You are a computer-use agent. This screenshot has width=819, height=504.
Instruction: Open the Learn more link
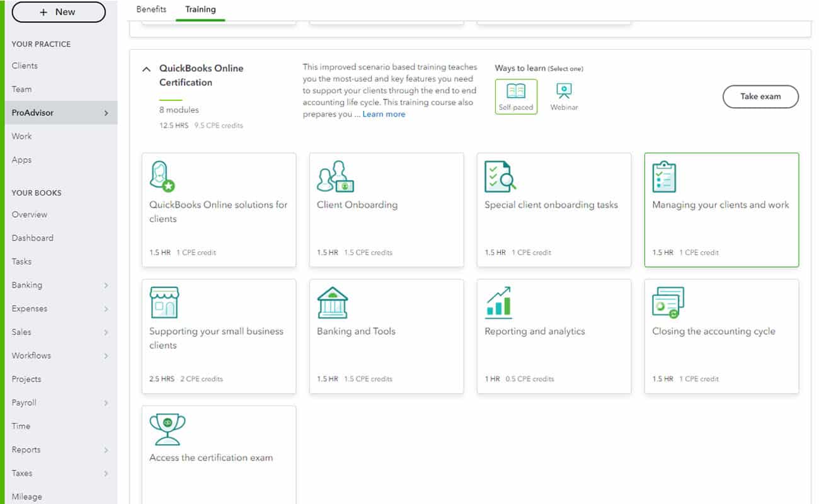tap(384, 114)
